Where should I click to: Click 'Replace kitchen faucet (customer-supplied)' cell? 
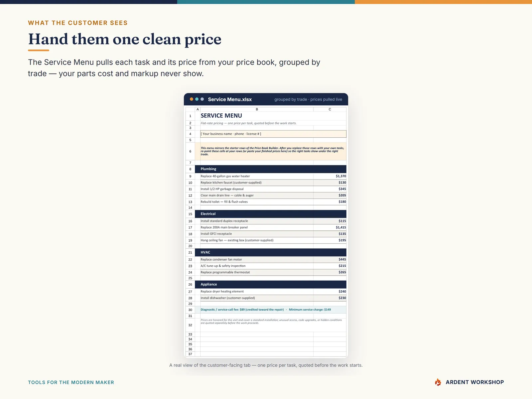257,183
